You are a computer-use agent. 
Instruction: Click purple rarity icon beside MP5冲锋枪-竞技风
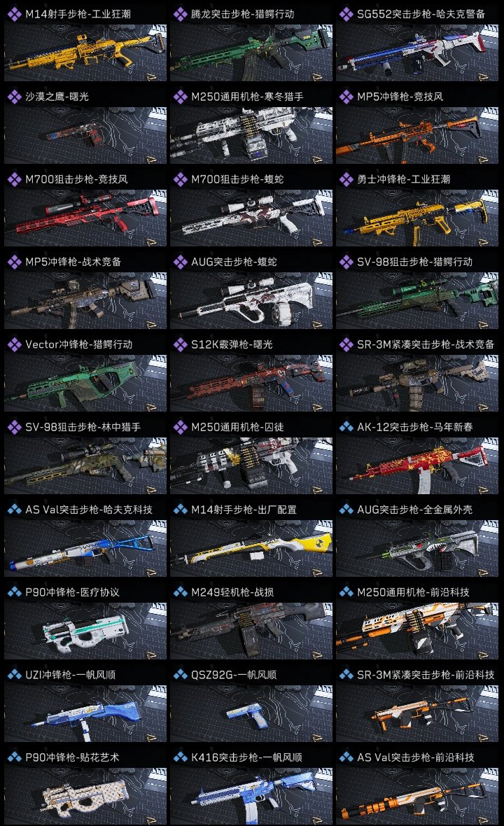346,97
